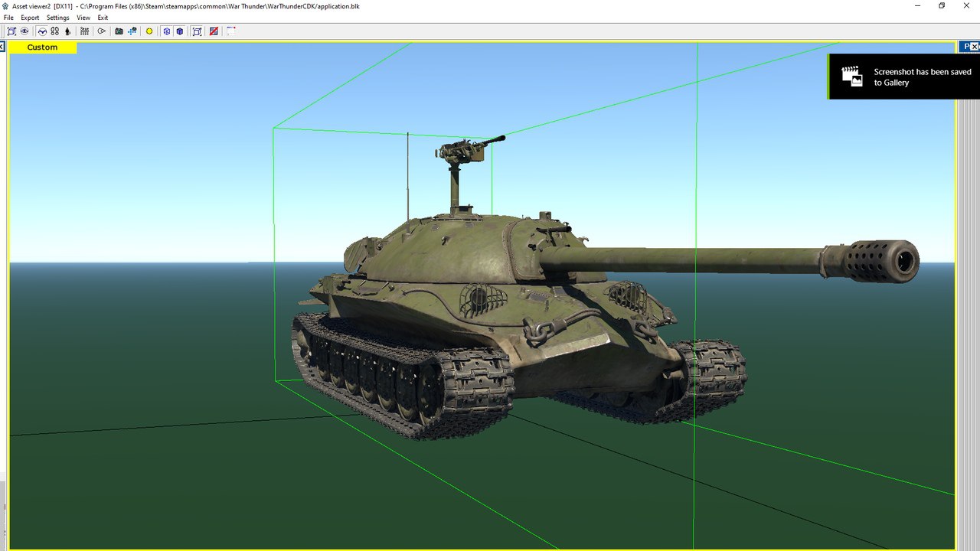Viewport: 980px width, 551px height.
Task: Open the Export menu
Action: (30, 18)
